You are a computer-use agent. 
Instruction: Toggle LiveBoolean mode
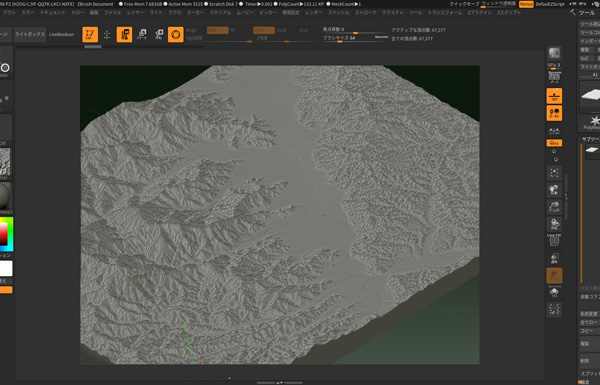click(x=62, y=34)
